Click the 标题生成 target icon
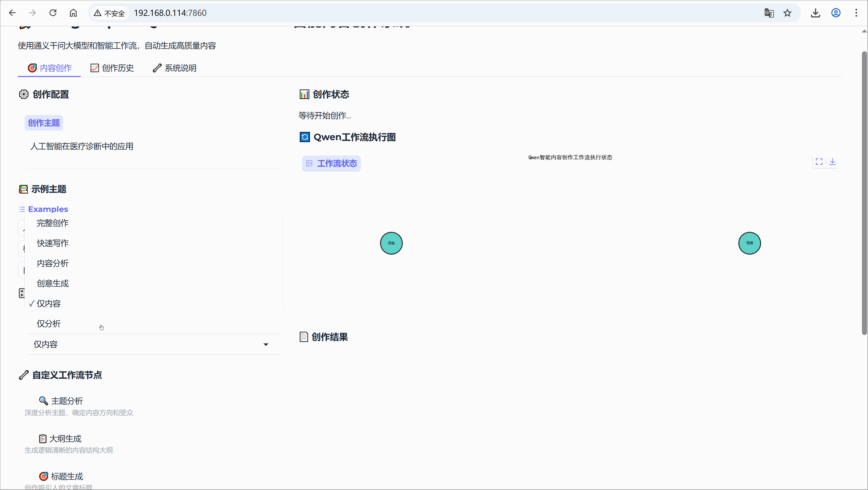Screen dimensions: 868x490 pos(44,476)
